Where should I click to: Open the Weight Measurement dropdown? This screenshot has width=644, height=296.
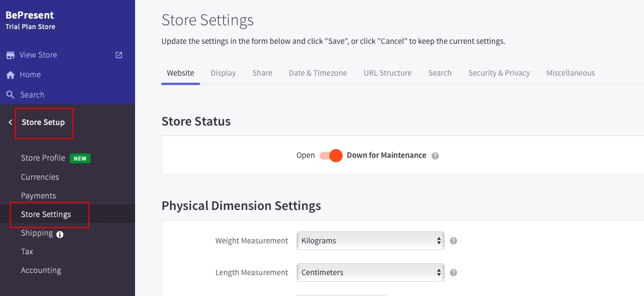[x=370, y=241]
